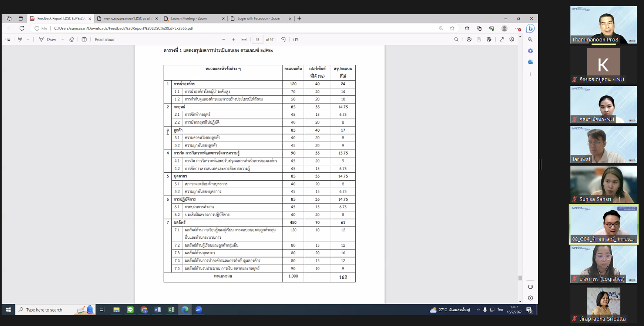Image resolution: width=644 pixels, height=326 pixels.
Task: Open Bing Copilot sidebar button
Action: [530, 28]
